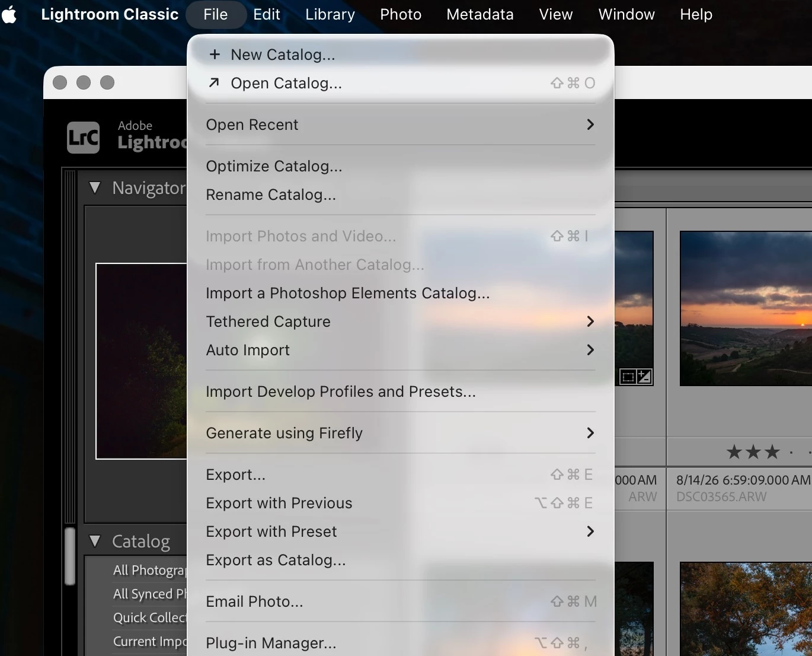
Task: Click the LrC logo icon
Action: click(83, 138)
